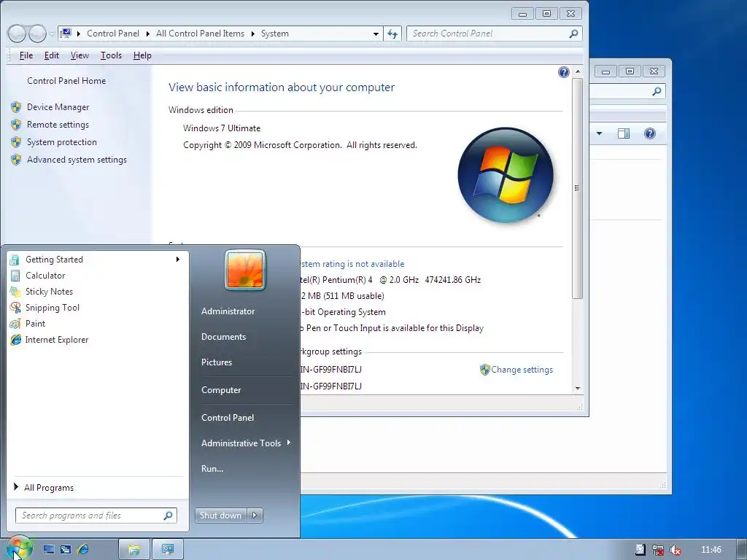Open the Help menu
The height and width of the screenshot is (560, 747).
[142, 55]
